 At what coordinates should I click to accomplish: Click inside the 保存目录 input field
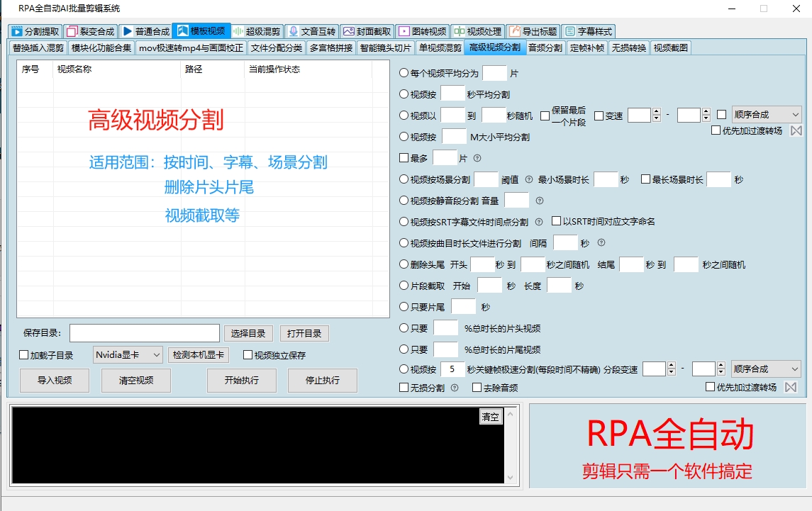pyautogui.click(x=144, y=332)
